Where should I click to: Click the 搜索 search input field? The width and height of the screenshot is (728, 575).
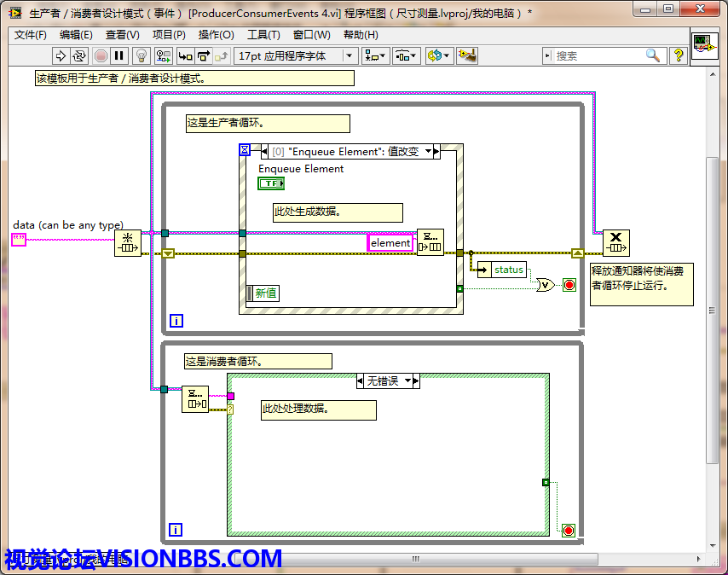[597, 55]
